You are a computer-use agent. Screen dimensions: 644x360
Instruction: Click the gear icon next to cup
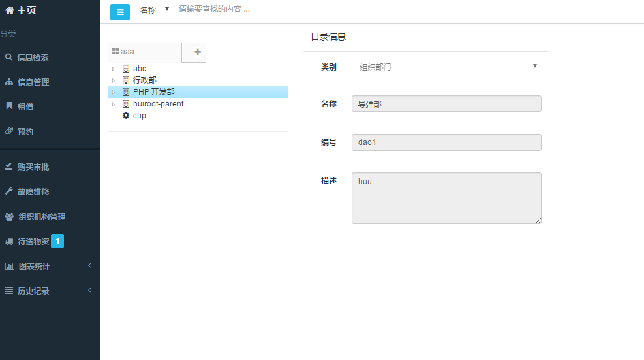click(126, 116)
